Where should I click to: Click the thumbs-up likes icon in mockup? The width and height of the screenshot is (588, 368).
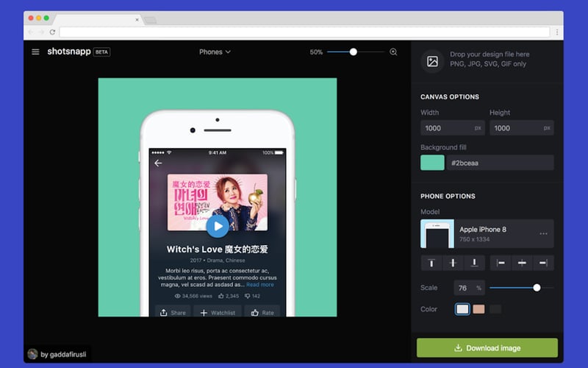221,296
